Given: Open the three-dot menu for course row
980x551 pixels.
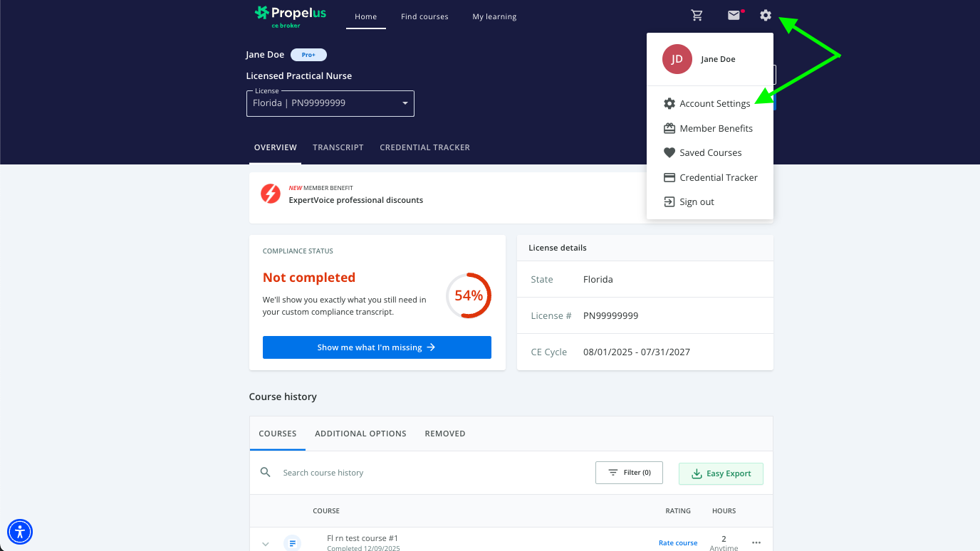Looking at the screenshot, I should (756, 543).
